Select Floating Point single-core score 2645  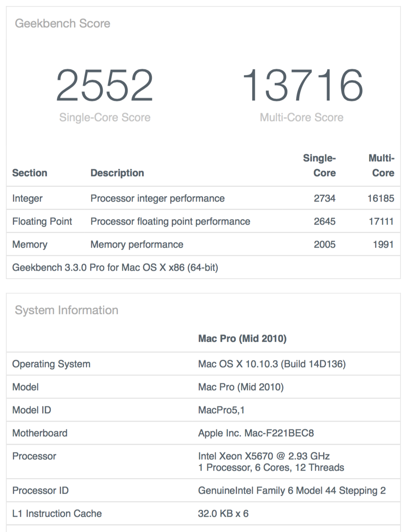point(325,221)
